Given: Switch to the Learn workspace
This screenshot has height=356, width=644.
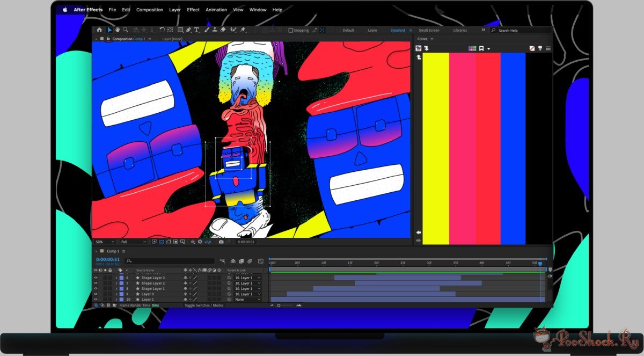Looking at the screenshot, I should click(x=372, y=31).
